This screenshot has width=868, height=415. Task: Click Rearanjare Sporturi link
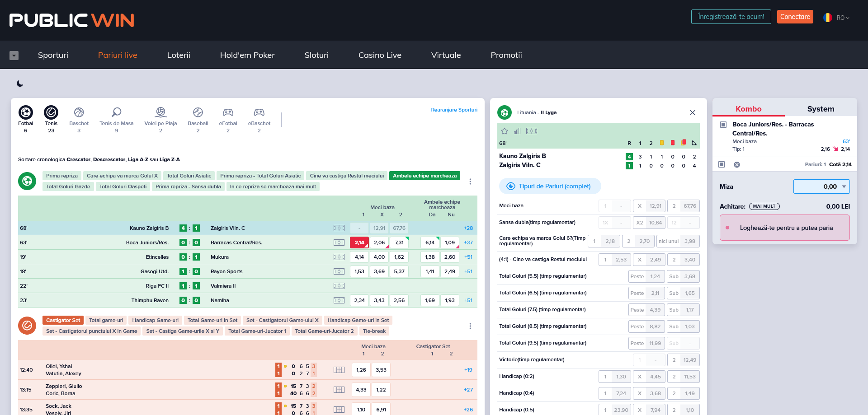(x=454, y=110)
